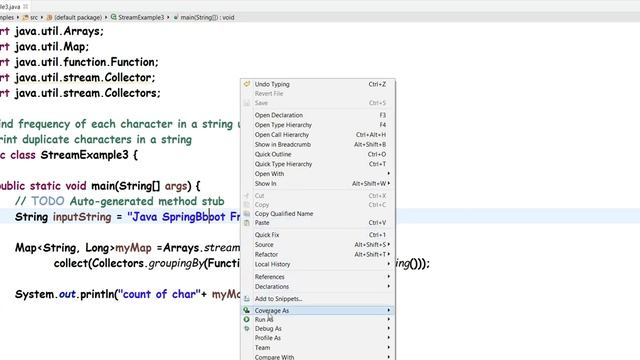Click the Undo Typing arrow icon

[x=247, y=84]
